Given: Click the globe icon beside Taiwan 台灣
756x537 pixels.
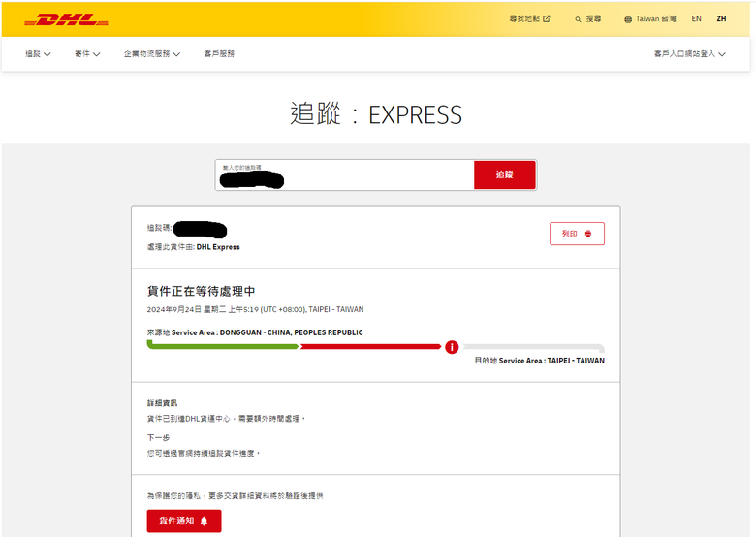Looking at the screenshot, I should pos(628,19).
